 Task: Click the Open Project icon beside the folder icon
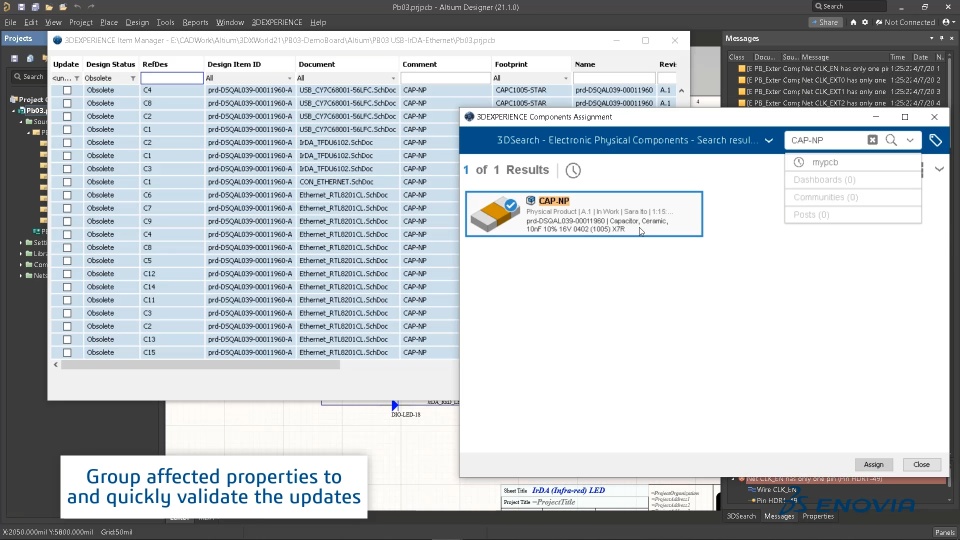pyautogui.click(x=63, y=7)
